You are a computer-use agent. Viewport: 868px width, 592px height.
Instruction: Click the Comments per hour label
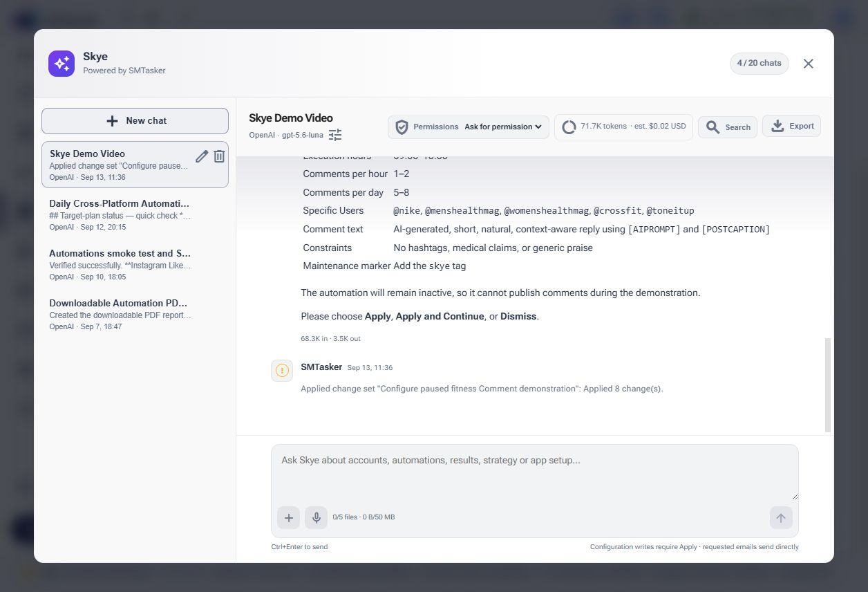point(346,174)
